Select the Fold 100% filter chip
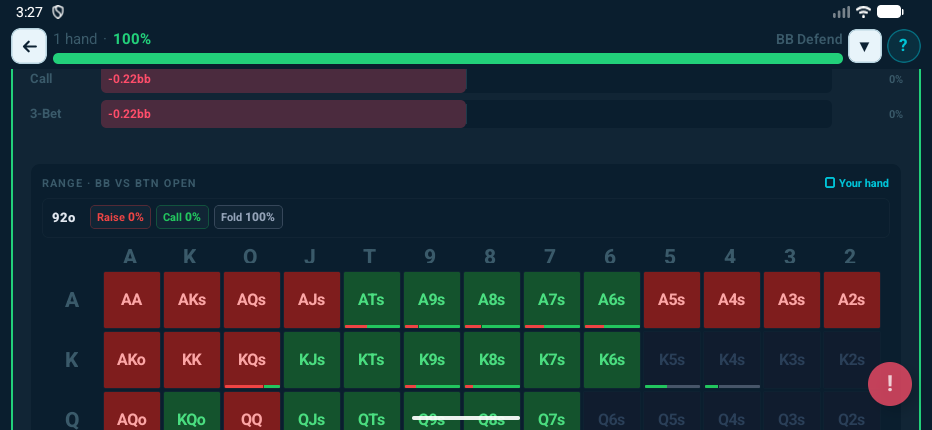Image resolution: width=932 pixels, height=430 pixels. click(x=248, y=217)
